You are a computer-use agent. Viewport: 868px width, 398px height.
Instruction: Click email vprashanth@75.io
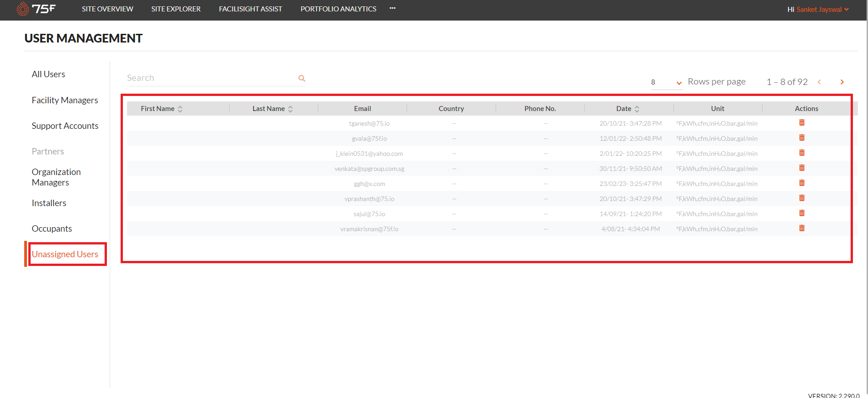pyautogui.click(x=369, y=199)
